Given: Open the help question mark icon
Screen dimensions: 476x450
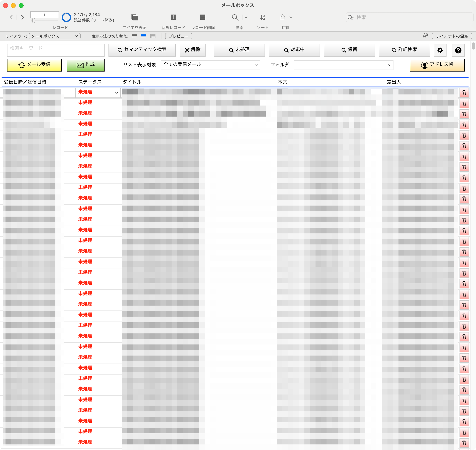Looking at the screenshot, I should pos(458,50).
